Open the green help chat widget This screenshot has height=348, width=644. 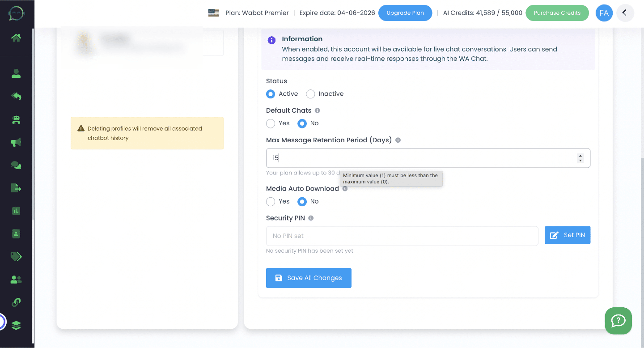pyautogui.click(x=618, y=321)
